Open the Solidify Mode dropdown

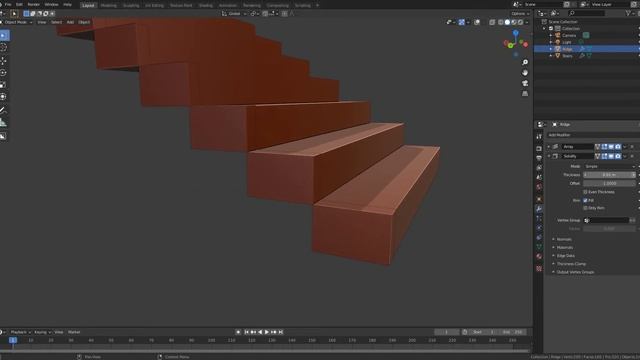(610, 167)
